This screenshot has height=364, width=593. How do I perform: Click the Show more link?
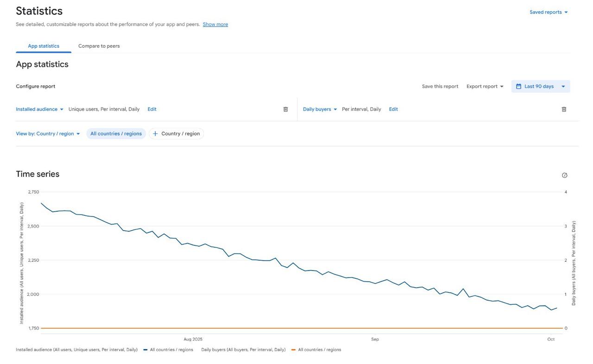point(215,25)
